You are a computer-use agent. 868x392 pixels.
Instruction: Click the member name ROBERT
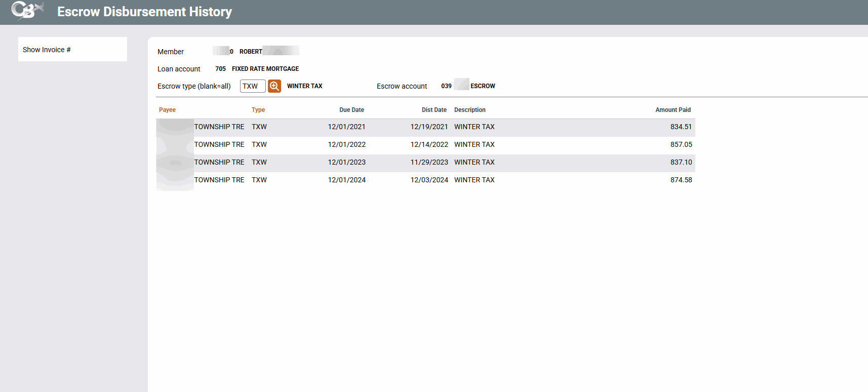(251, 52)
